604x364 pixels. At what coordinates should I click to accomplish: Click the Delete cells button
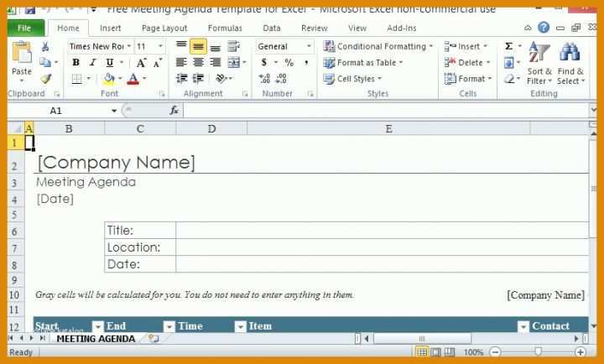tap(467, 62)
